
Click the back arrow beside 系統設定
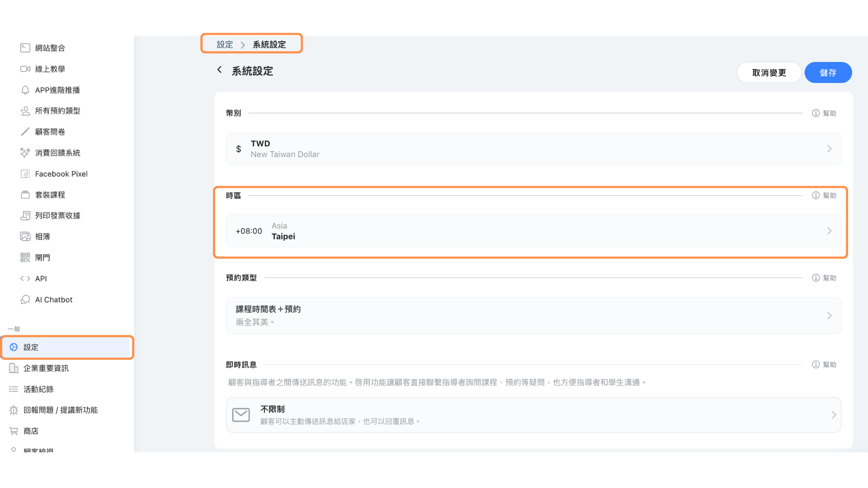click(x=219, y=70)
